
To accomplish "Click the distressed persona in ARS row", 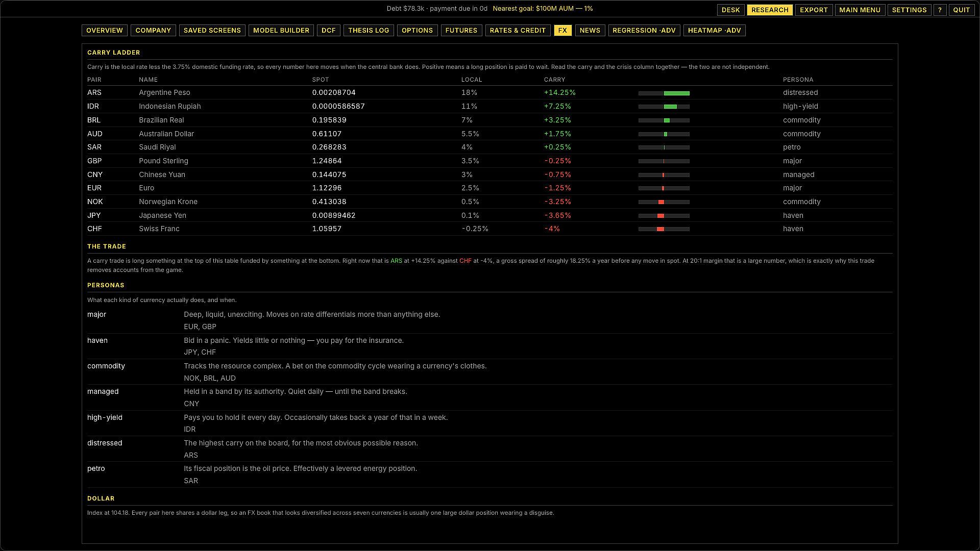I will point(800,92).
